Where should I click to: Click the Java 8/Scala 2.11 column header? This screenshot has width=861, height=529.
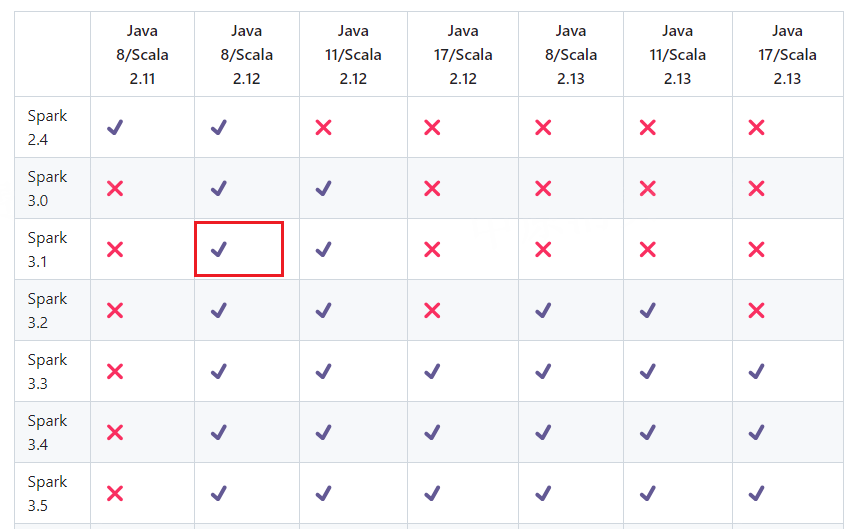point(142,54)
